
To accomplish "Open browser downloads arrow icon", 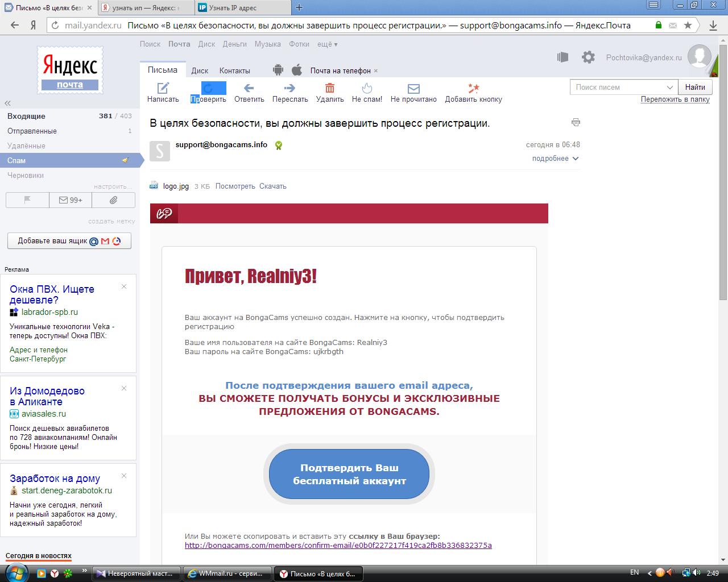I will pos(713,25).
